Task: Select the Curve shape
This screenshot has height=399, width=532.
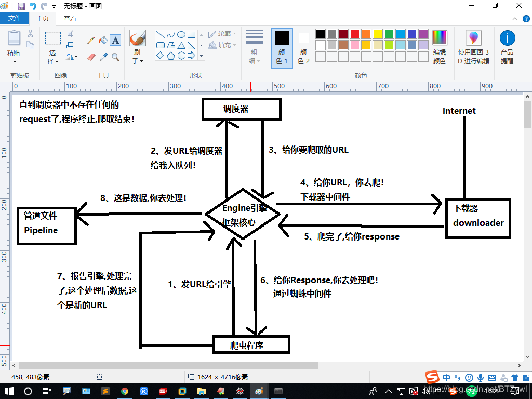Action: pyautogui.click(x=170, y=35)
